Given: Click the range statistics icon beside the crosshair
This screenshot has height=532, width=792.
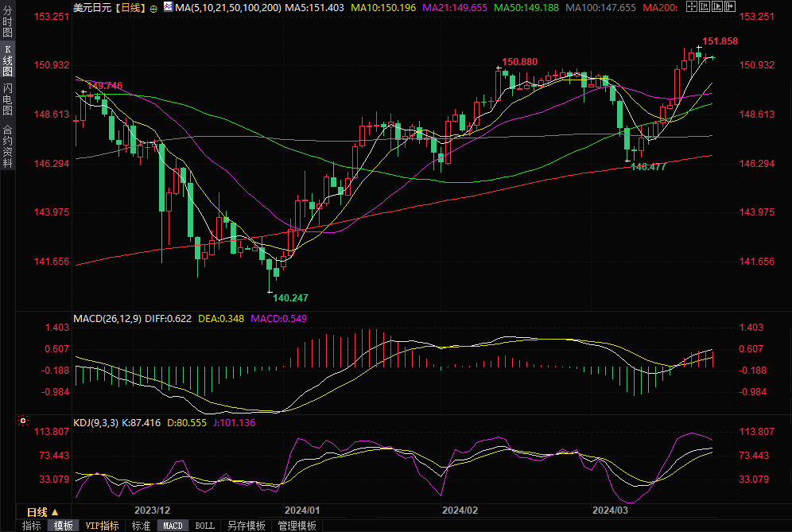Looking at the screenshot, I should pos(703,6).
